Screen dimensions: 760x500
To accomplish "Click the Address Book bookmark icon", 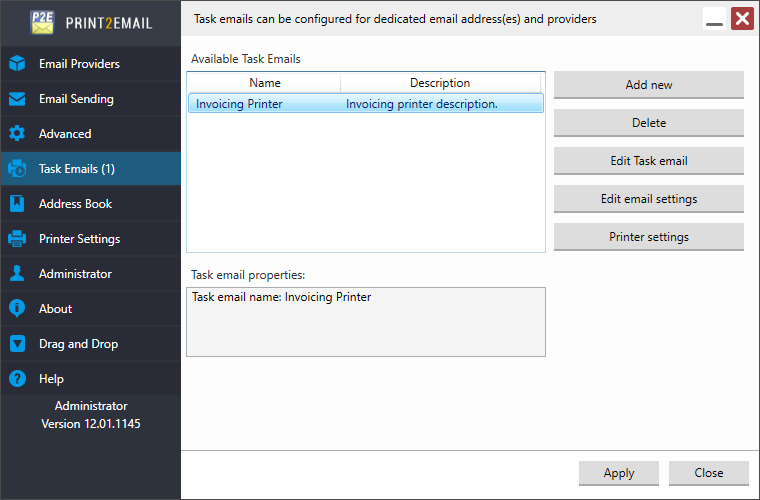I will (x=17, y=203).
